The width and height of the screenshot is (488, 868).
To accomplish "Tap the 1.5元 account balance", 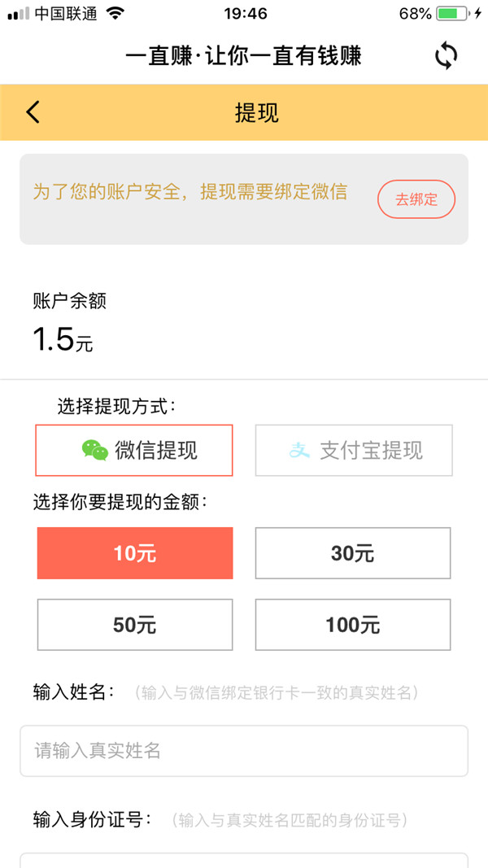I will coord(63,340).
